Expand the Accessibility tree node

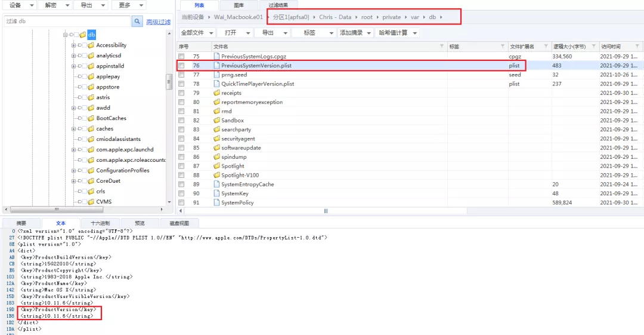tap(73, 45)
